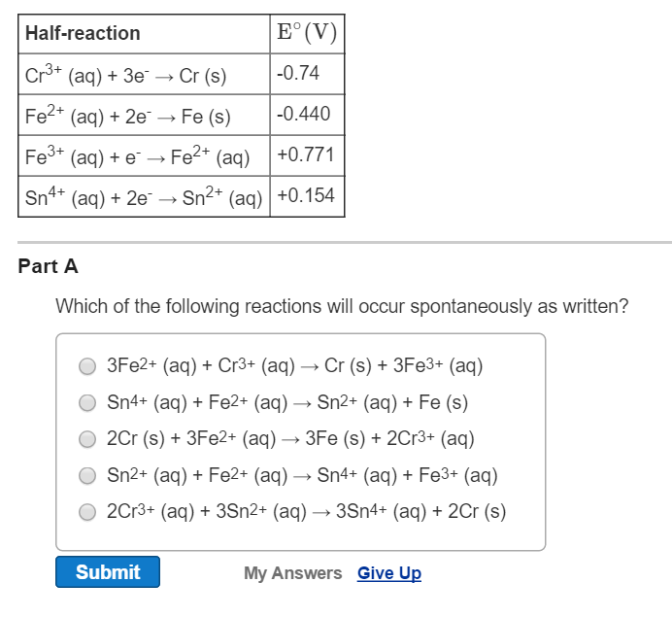Click the Cr3+ + 3e− half-reaction cell
672x617 pixels.
(125, 75)
